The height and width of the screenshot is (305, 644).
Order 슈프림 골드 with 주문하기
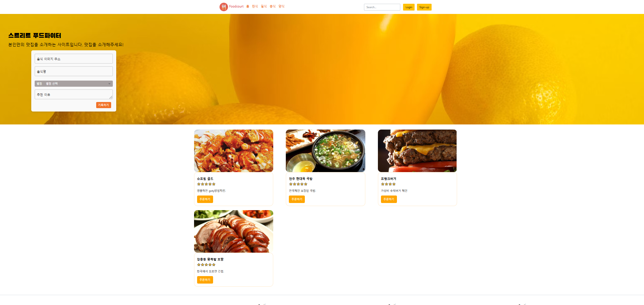click(205, 199)
